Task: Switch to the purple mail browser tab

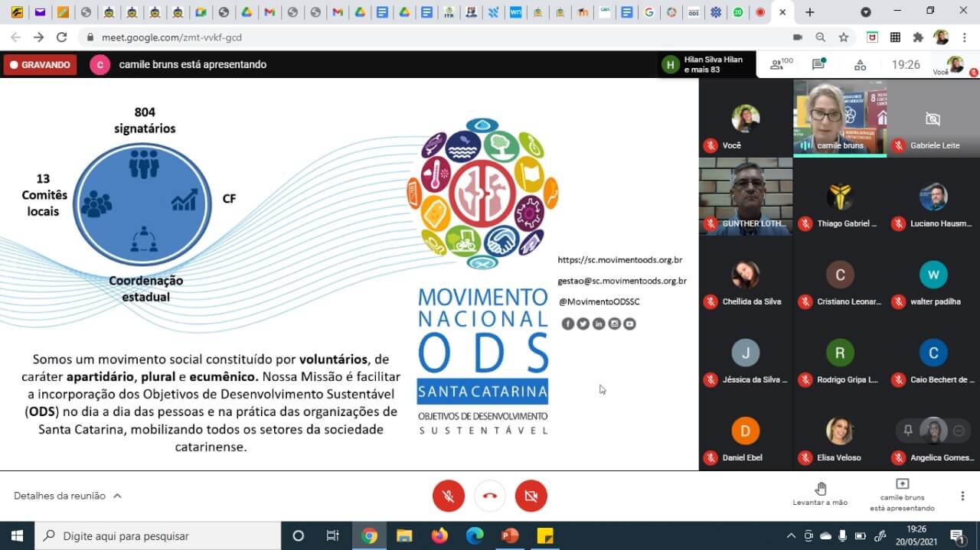Action: pos(40,12)
